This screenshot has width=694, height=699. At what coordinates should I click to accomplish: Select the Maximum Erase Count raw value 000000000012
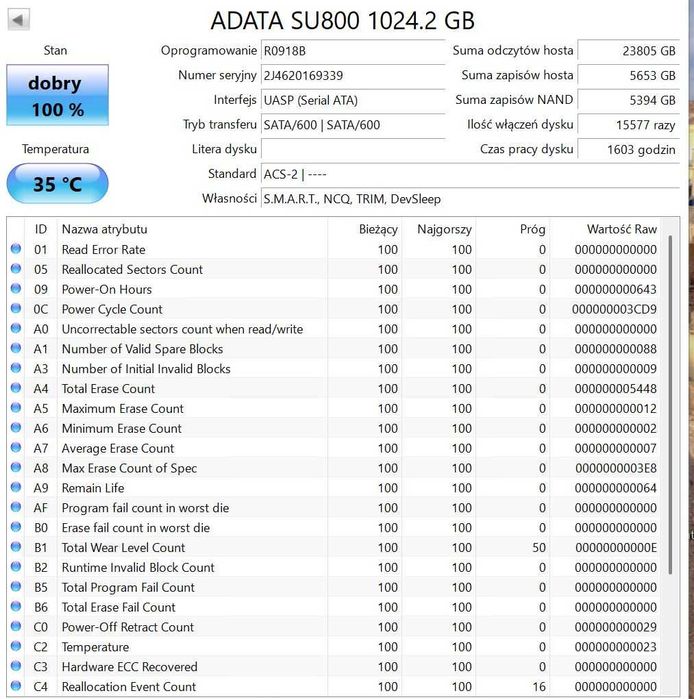(x=616, y=409)
